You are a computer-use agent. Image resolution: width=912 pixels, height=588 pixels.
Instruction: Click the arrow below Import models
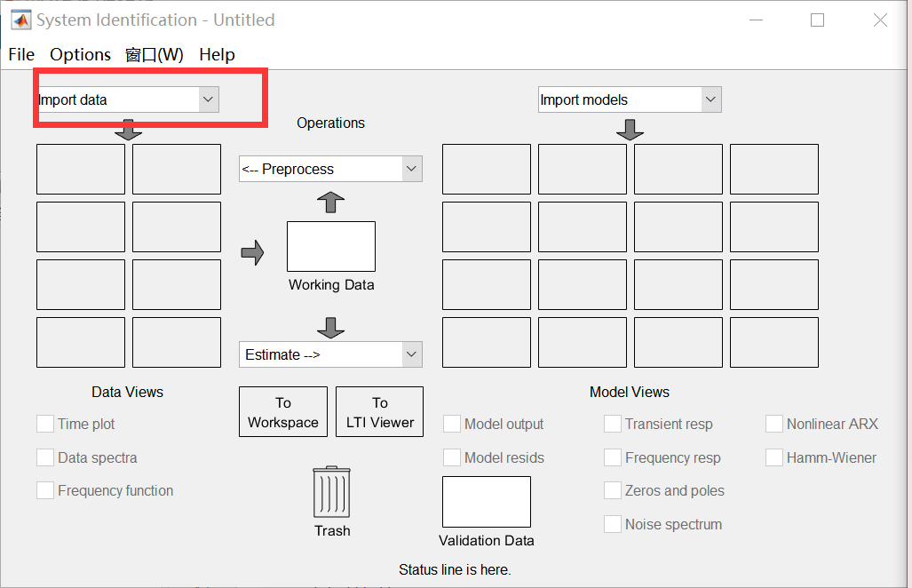pyautogui.click(x=630, y=130)
